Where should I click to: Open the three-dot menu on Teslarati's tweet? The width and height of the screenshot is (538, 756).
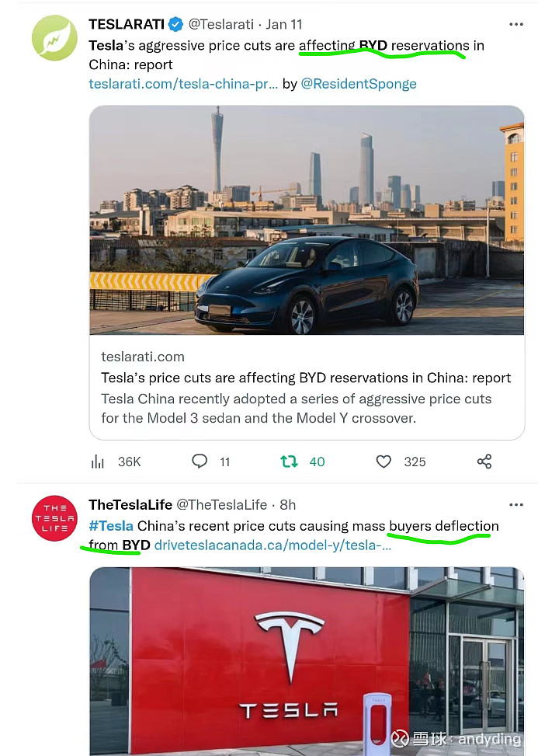point(516,24)
